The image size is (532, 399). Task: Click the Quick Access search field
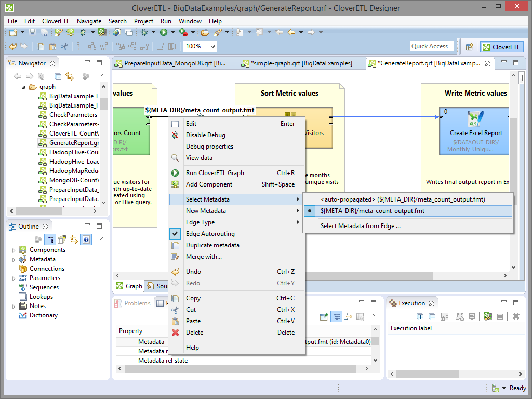pyautogui.click(x=431, y=46)
